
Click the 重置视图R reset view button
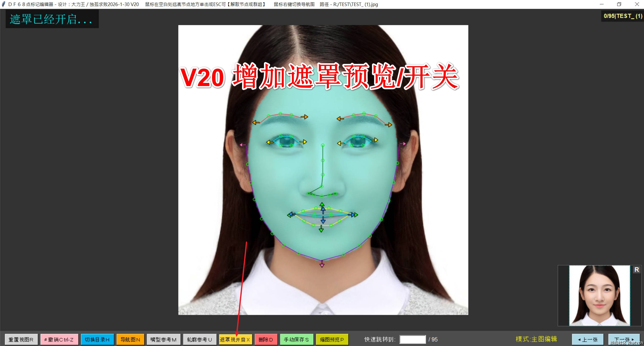(21, 339)
